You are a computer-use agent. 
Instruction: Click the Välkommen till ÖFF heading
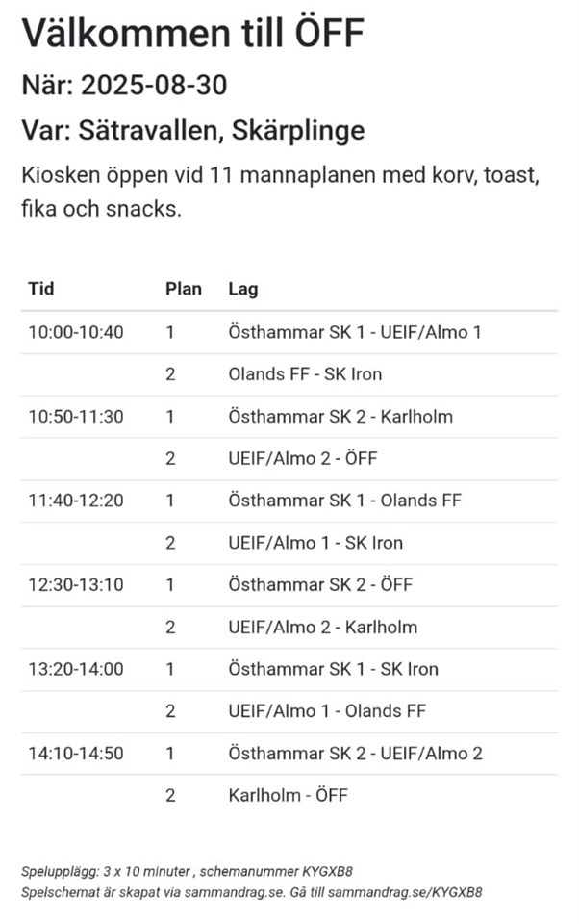point(193,35)
